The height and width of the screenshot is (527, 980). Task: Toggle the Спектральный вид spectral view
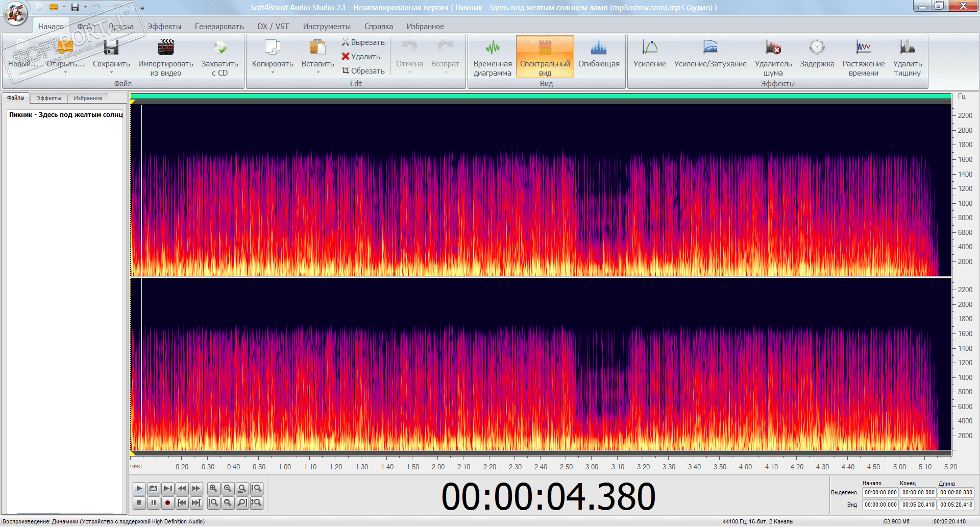pyautogui.click(x=545, y=56)
